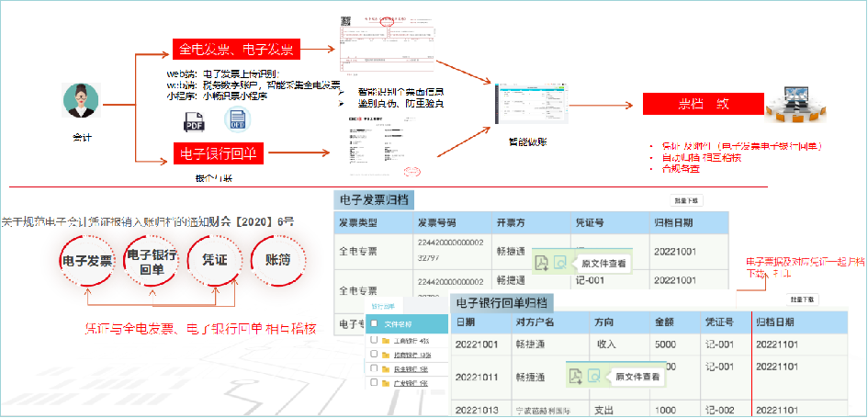The image size is (868, 418).
Task: Click 批量下载 button above bank receipt table
Action: tap(802, 299)
